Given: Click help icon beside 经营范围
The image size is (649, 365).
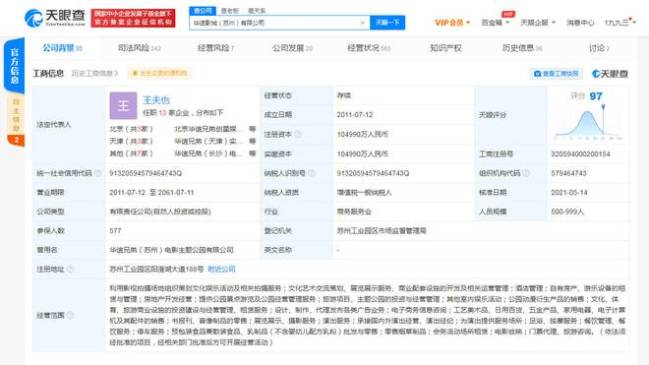Looking at the screenshot, I should [x=70, y=315].
